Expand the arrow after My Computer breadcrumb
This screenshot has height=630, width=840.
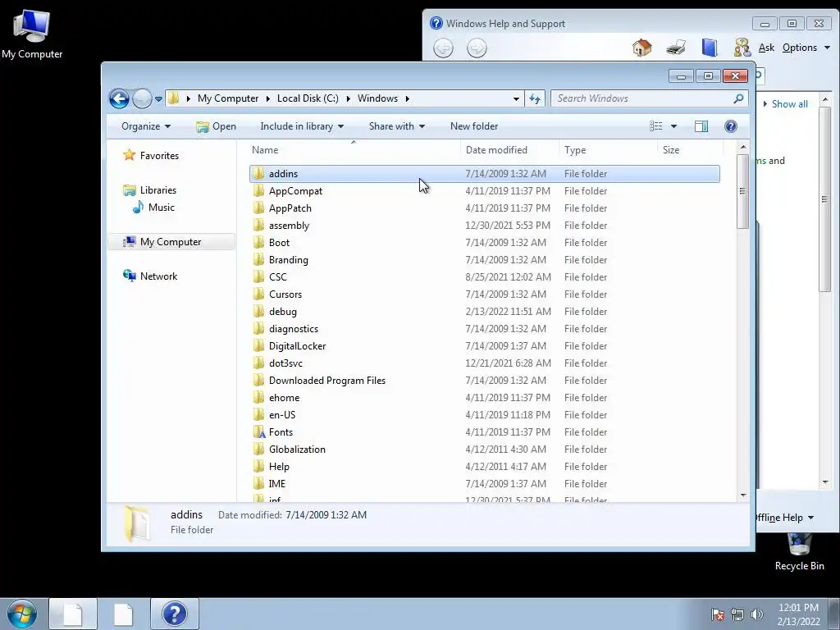268,98
